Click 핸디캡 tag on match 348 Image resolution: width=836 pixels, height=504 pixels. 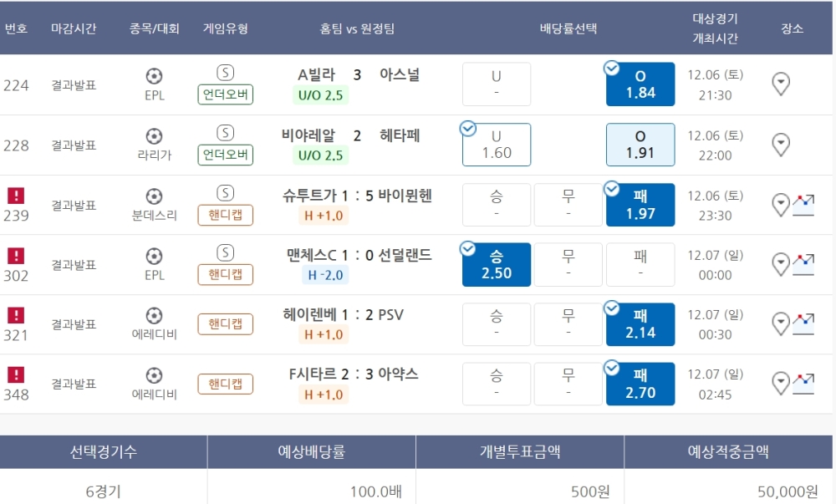click(x=226, y=384)
